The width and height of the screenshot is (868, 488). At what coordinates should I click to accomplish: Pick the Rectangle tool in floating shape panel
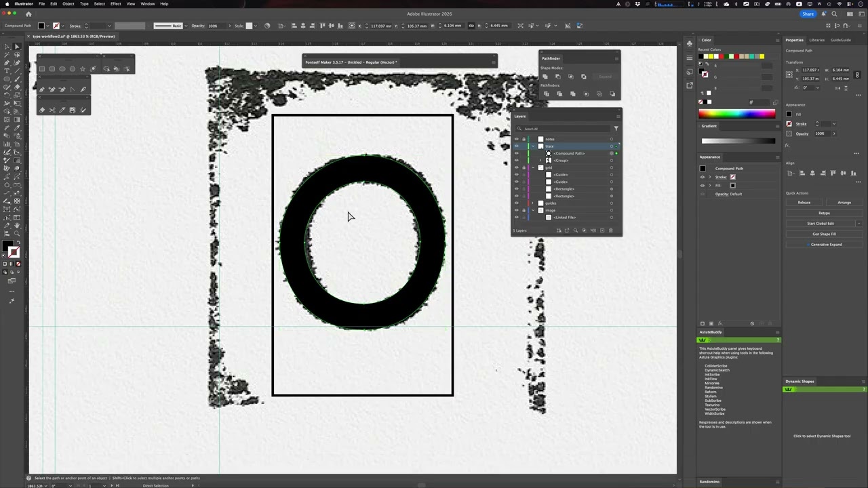click(41, 68)
